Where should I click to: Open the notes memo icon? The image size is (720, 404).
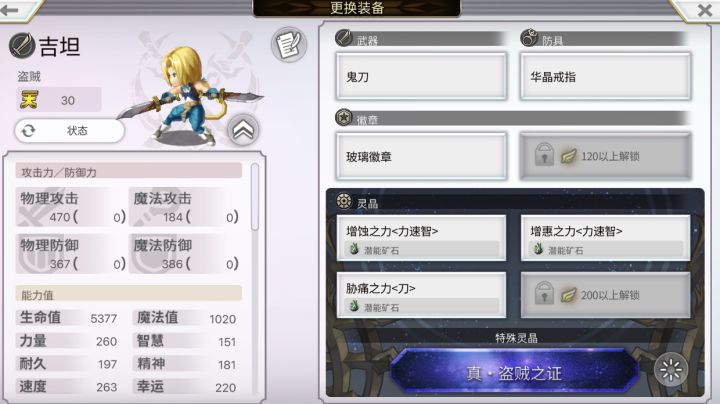(x=288, y=45)
